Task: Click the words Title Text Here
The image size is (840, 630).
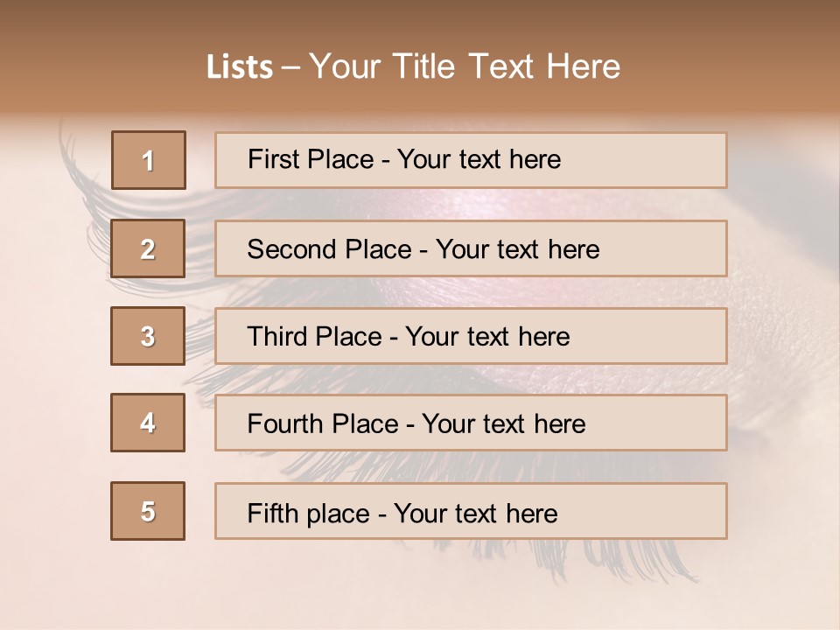Action: point(507,66)
